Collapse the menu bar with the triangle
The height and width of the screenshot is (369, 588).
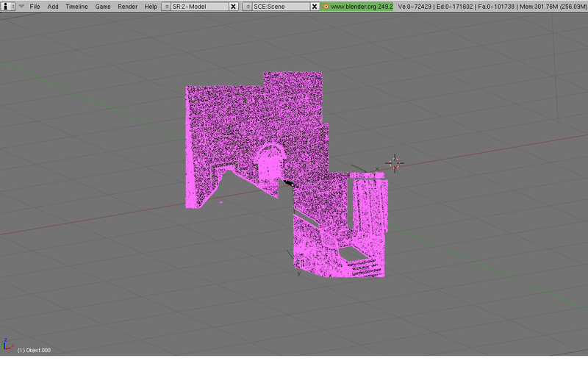click(21, 7)
